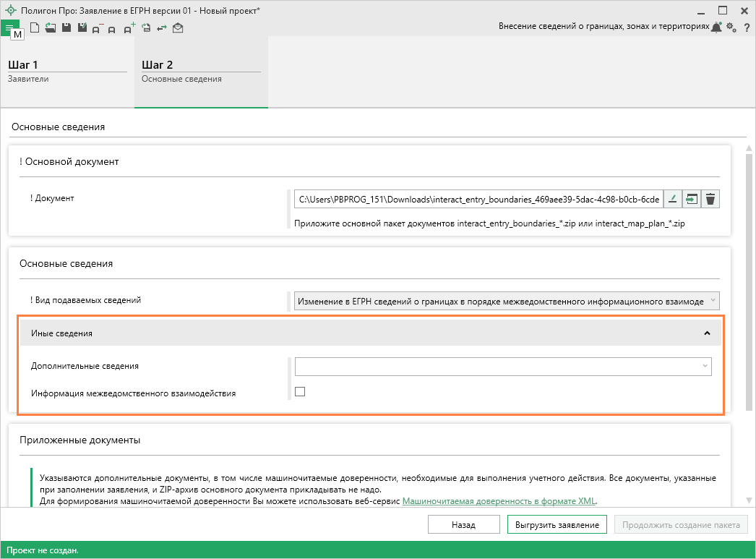Click the Выгрузить заявление button

tap(557, 525)
